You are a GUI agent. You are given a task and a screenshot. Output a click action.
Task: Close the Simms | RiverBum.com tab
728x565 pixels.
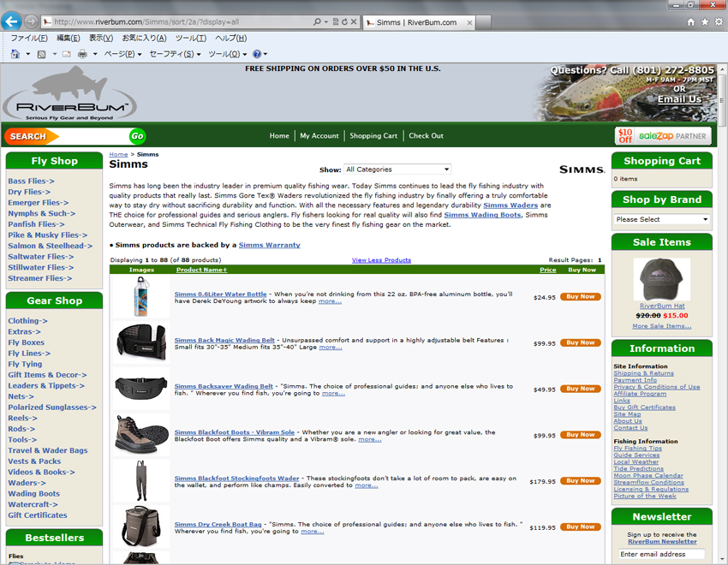coord(470,22)
